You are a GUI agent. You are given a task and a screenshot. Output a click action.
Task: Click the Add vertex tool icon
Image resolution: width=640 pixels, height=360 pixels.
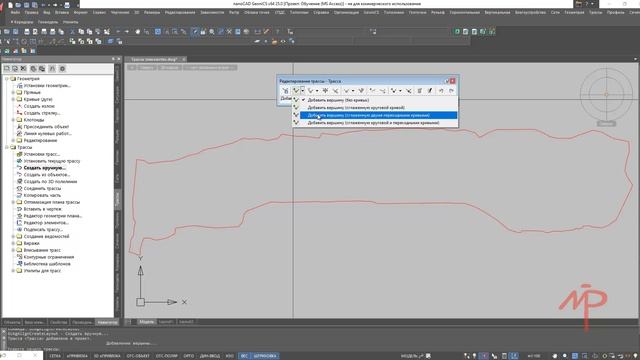pyautogui.click(x=296, y=91)
